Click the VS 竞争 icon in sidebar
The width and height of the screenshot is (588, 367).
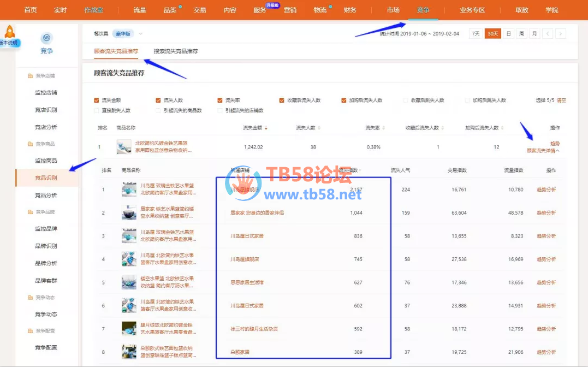pos(46,38)
